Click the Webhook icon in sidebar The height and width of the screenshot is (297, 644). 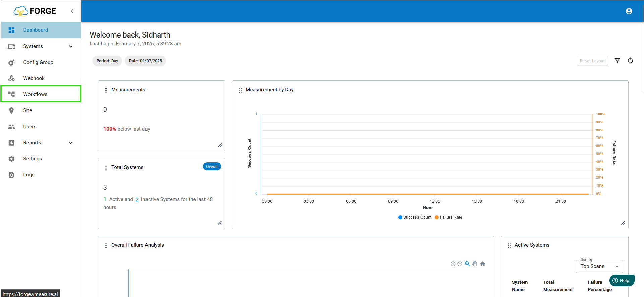point(11,78)
